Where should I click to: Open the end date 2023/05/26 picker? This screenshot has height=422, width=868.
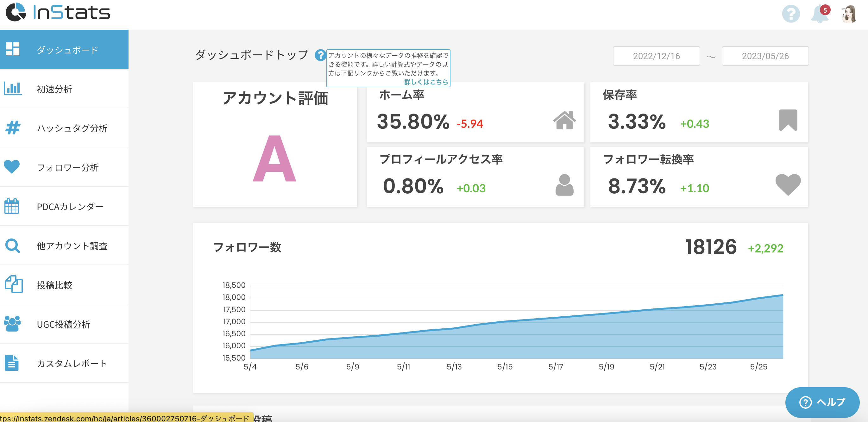[x=765, y=56]
